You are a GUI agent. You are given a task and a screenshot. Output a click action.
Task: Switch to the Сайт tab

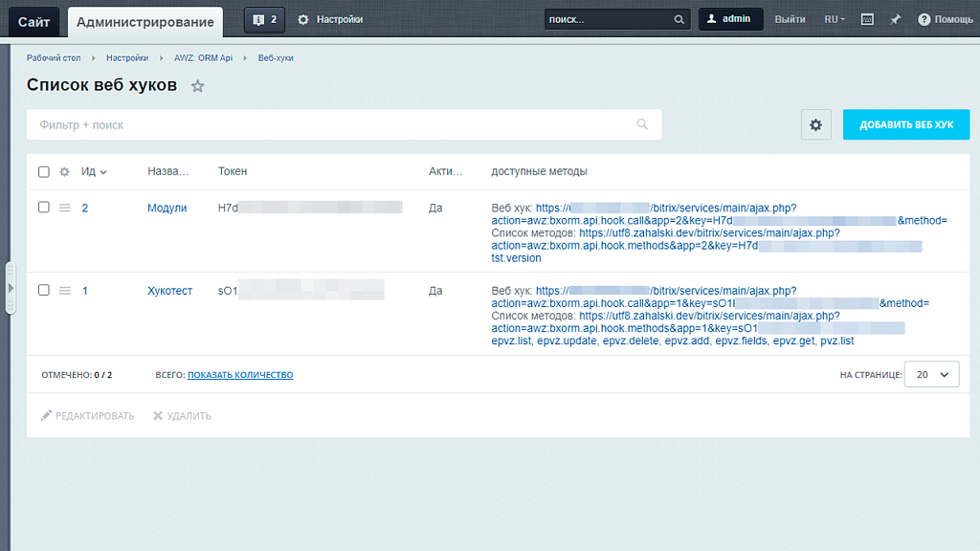[33, 21]
